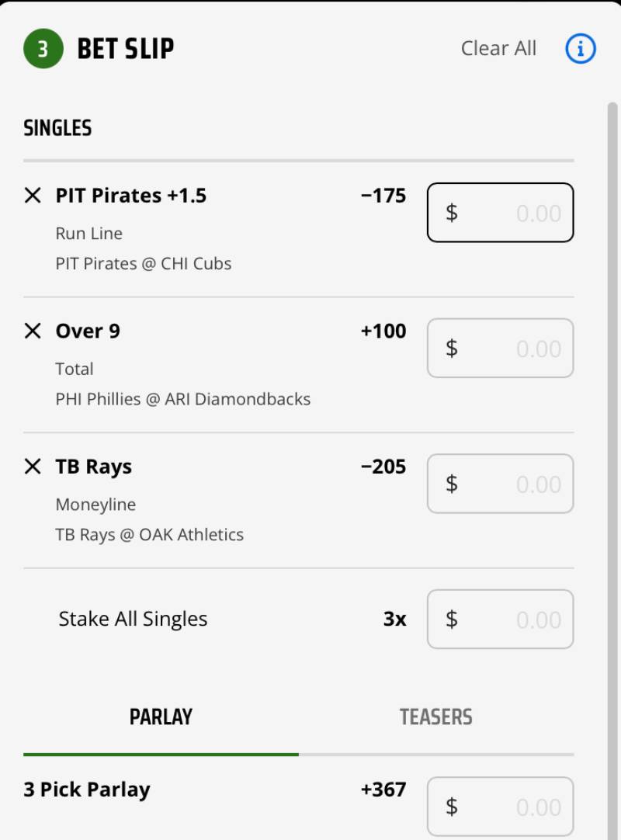
Task: Click the PHI Phillies @ ARI Diamondbacks matchup
Action: coord(183,400)
